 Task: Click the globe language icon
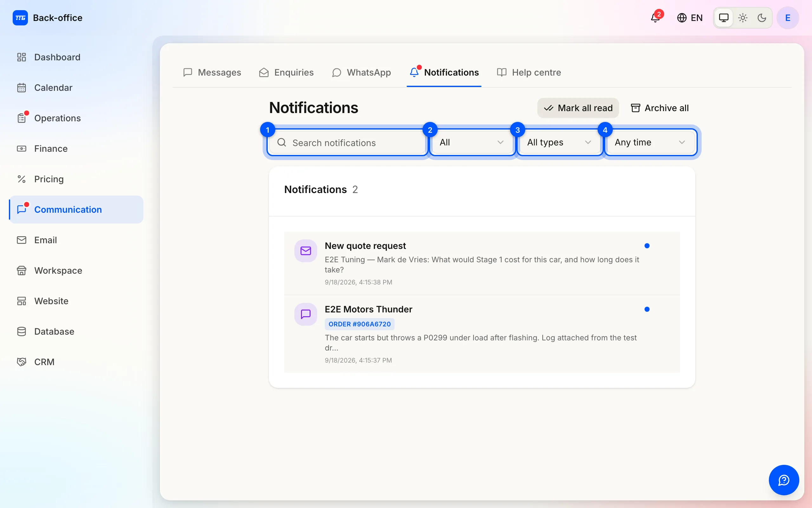point(681,18)
